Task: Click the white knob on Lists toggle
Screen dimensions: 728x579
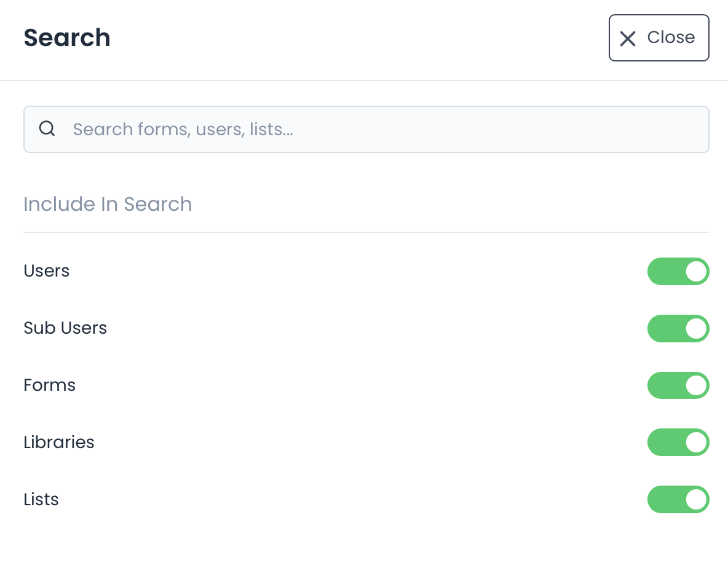Action: click(x=696, y=500)
